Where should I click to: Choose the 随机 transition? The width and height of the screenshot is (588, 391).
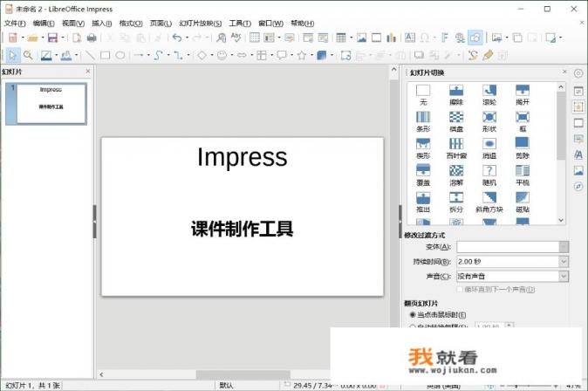489,175
